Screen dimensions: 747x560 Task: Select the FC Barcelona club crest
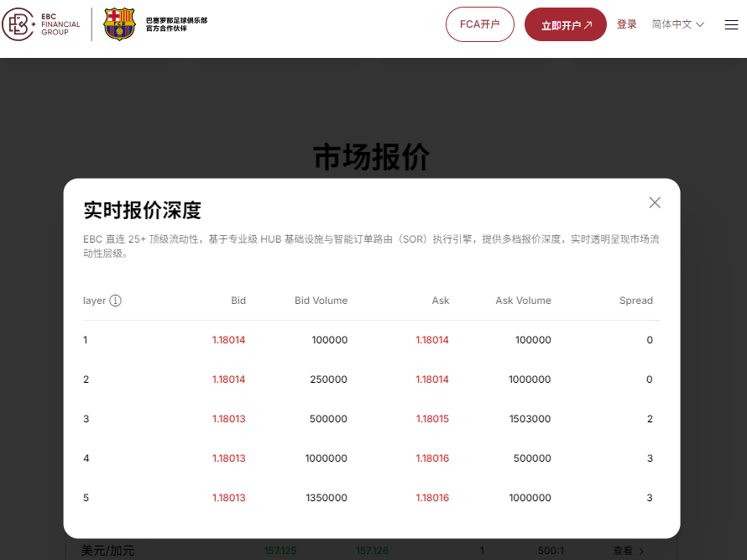pyautogui.click(x=118, y=24)
